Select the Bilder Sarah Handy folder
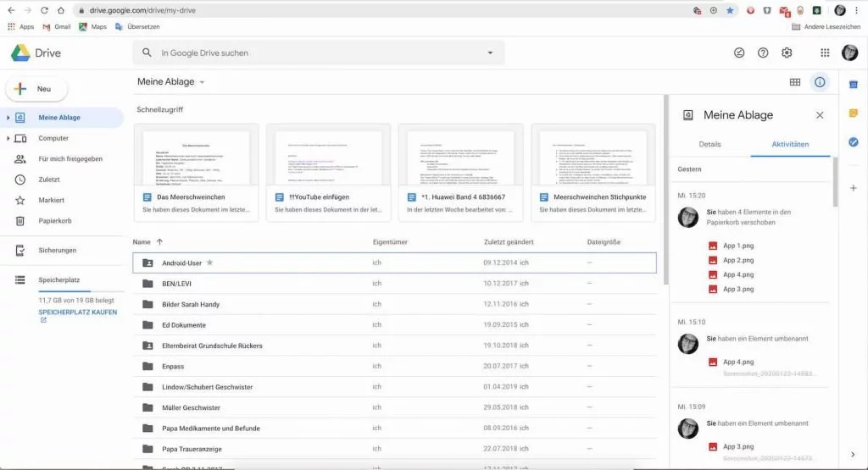This screenshot has height=470, width=868. pyautogui.click(x=395, y=304)
